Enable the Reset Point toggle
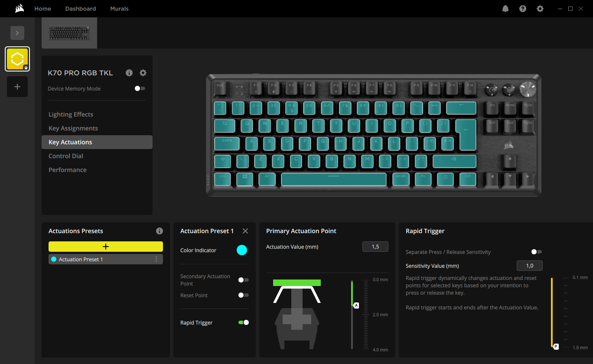Viewport: 593px width, 364px height. click(x=244, y=295)
